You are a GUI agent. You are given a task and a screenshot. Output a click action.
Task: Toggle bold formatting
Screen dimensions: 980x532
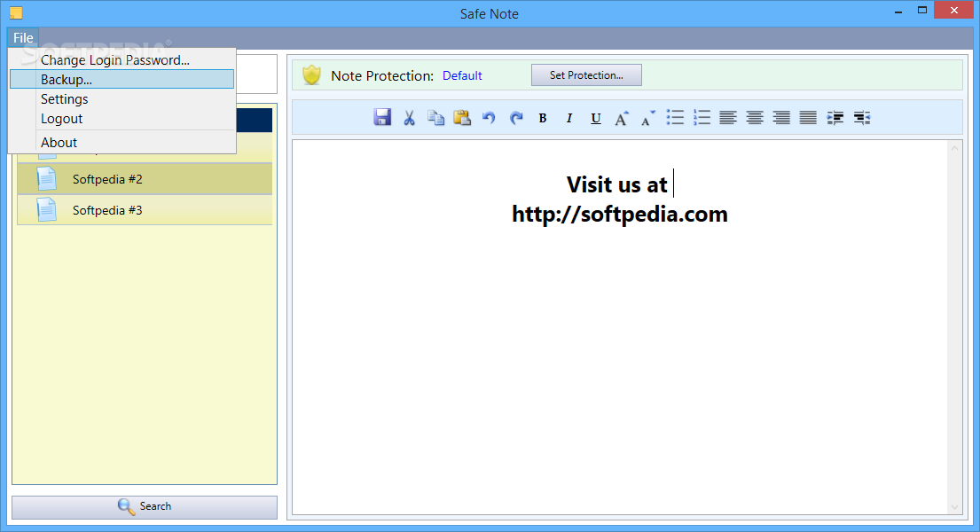(x=543, y=118)
